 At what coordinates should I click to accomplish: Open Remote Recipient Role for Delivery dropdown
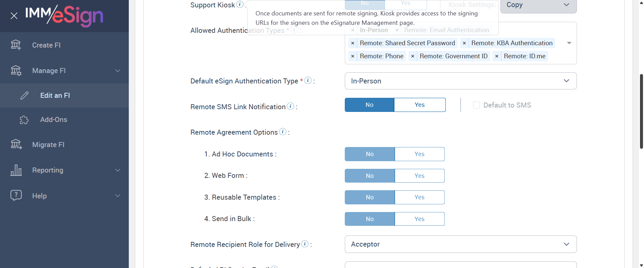[461, 244]
